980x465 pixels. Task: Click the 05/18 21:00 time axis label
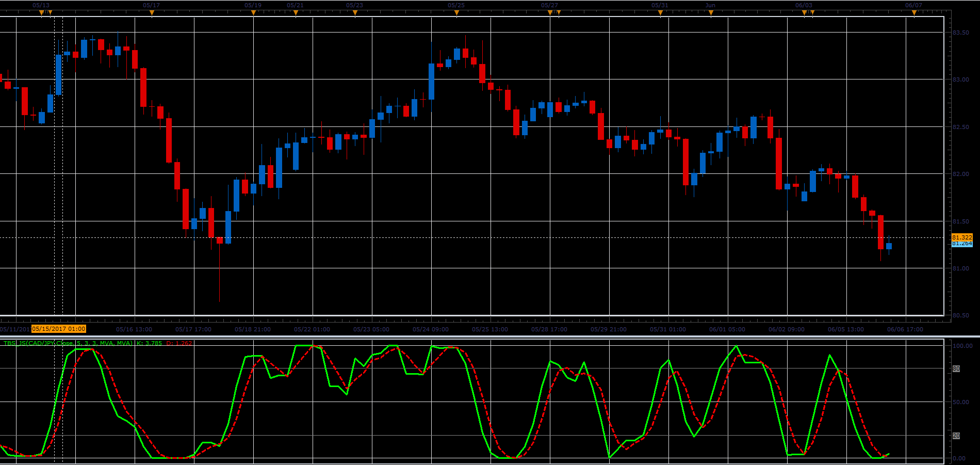click(253, 329)
